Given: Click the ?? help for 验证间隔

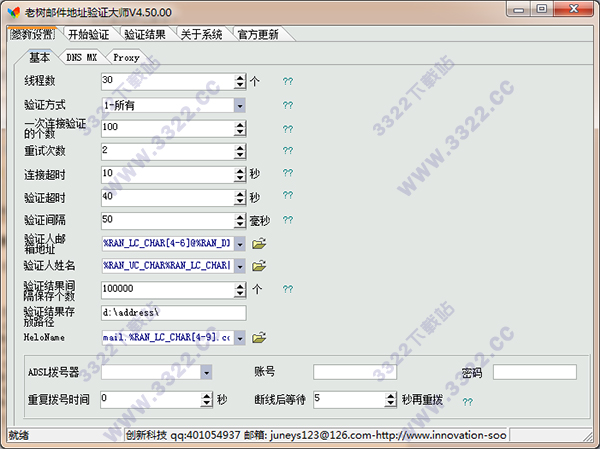Looking at the screenshot, I should click(x=288, y=220).
